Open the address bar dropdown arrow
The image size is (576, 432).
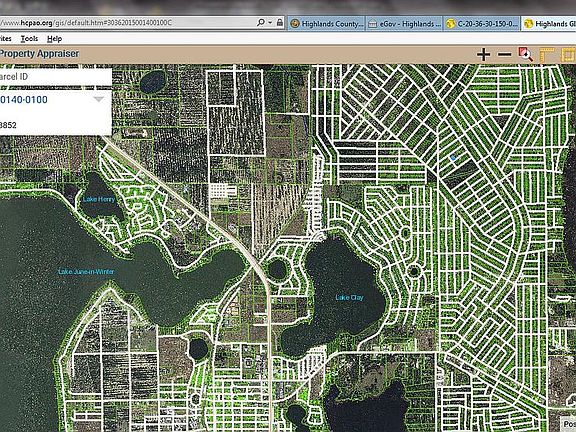(x=270, y=22)
